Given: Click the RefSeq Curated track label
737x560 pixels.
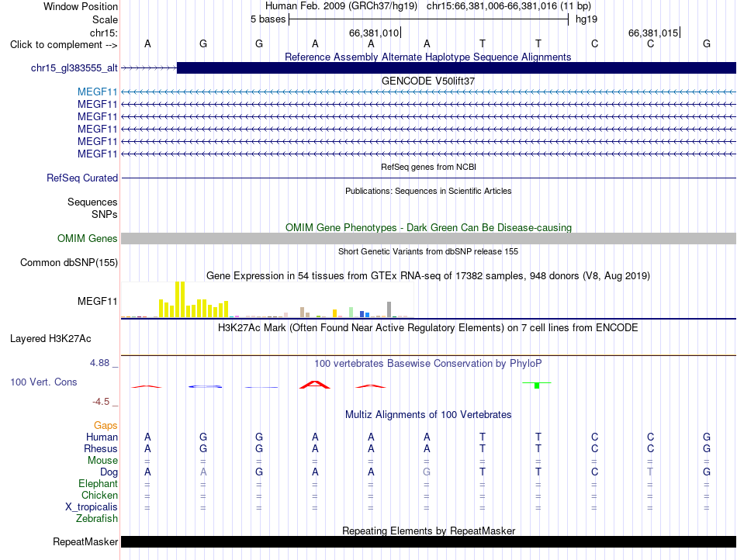Looking at the screenshot, I should (x=82, y=178).
